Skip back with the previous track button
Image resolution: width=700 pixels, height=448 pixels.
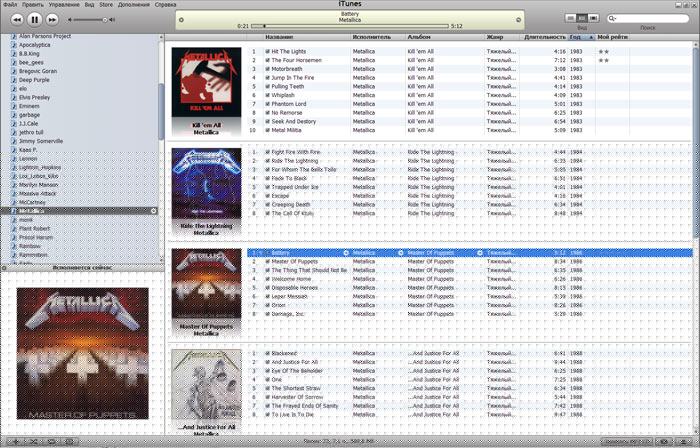(17, 20)
